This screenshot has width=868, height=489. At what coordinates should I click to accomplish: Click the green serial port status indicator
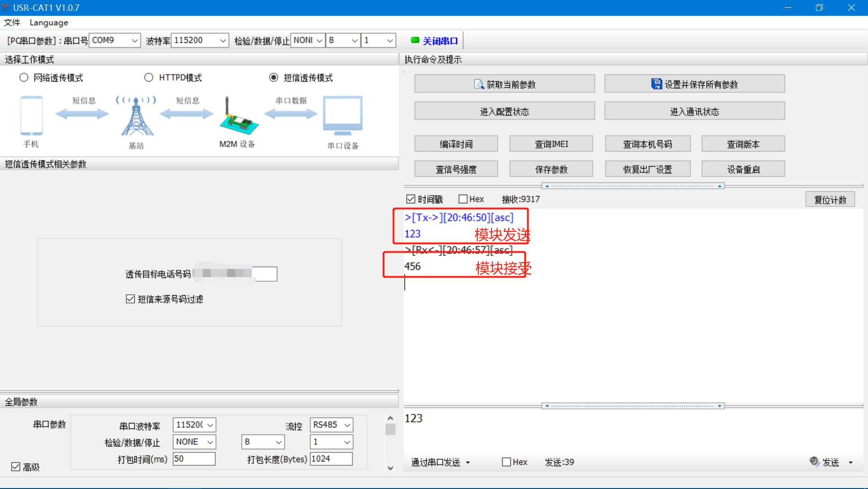(415, 40)
